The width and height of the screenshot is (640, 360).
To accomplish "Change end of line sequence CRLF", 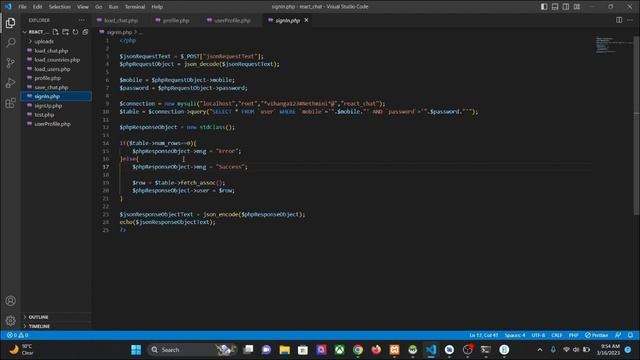I will click(x=557, y=335).
